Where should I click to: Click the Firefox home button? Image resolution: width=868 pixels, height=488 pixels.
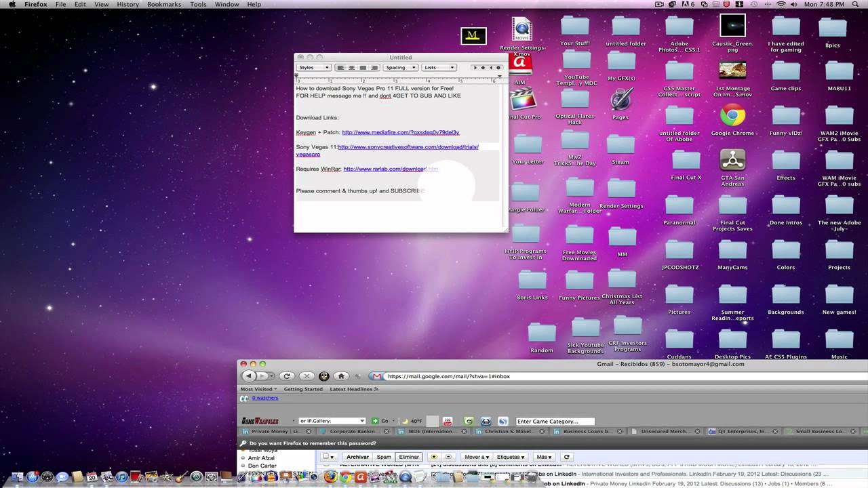pos(342,375)
